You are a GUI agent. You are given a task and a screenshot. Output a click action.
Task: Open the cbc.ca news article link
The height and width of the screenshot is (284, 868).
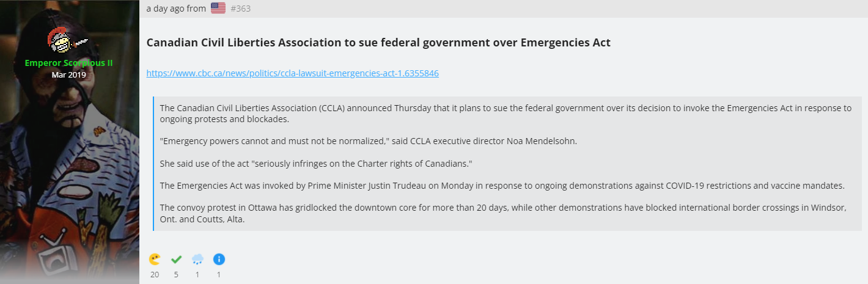click(x=292, y=73)
